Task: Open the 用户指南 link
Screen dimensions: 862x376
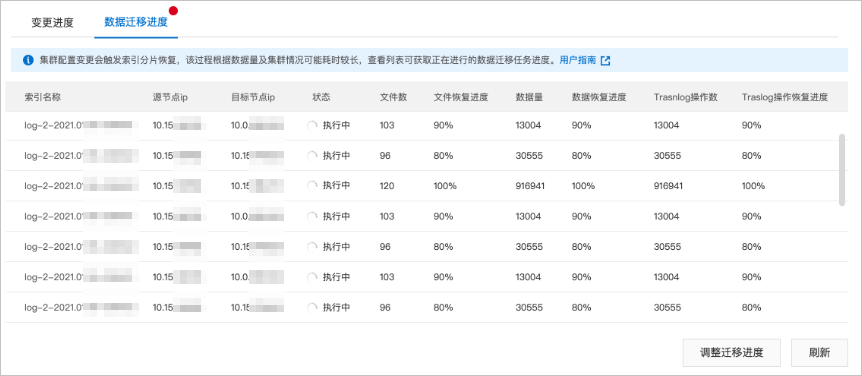Action: (577, 60)
